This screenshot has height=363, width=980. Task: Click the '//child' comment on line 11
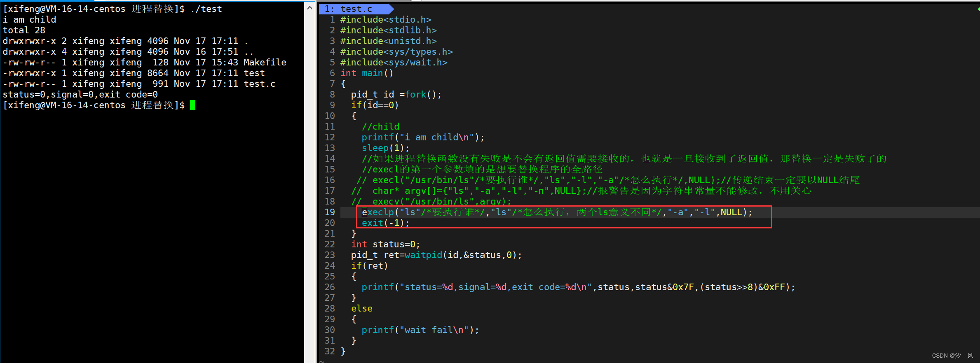point(380,127)
